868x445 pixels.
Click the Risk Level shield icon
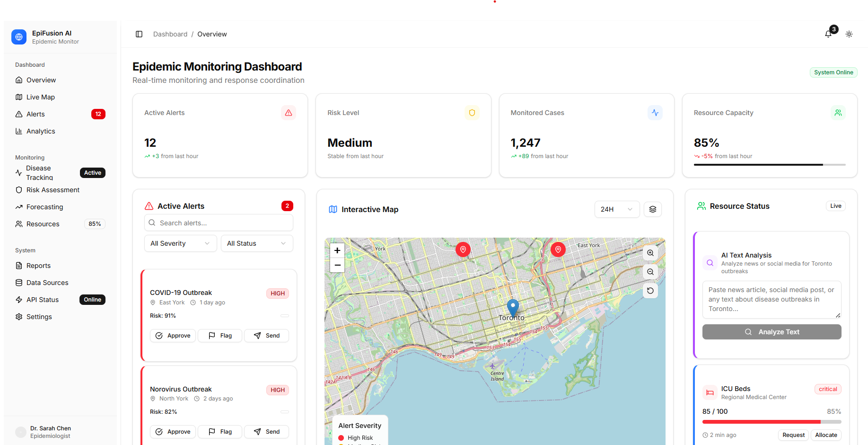click(472, 113)
